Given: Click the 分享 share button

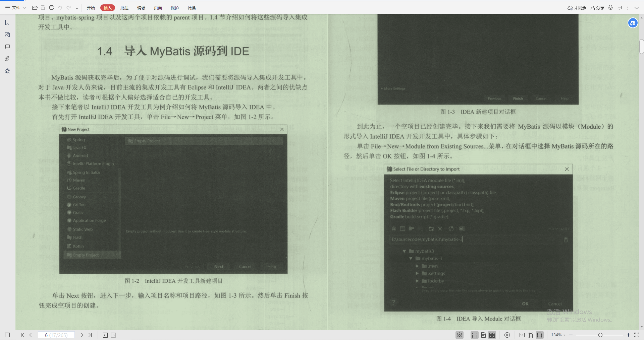Looking at the screenshot, I should [597, 8].
